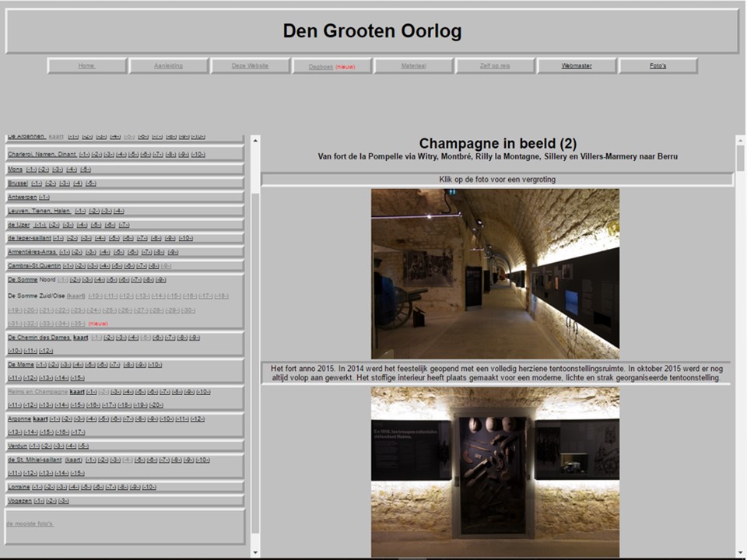Viewport: 747px width, 560px height.
Task: Open the Home navigation button
Action: pos(86,65)
